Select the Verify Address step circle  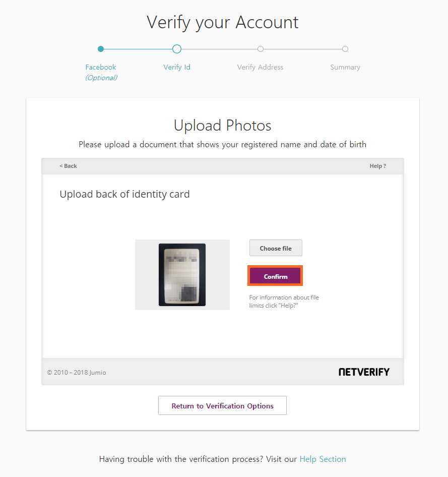(261, 49)
